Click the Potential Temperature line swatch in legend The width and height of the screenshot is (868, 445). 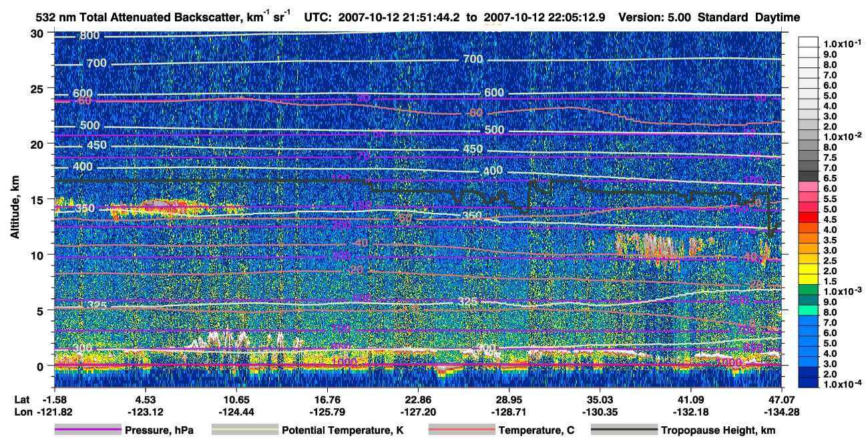244,430
